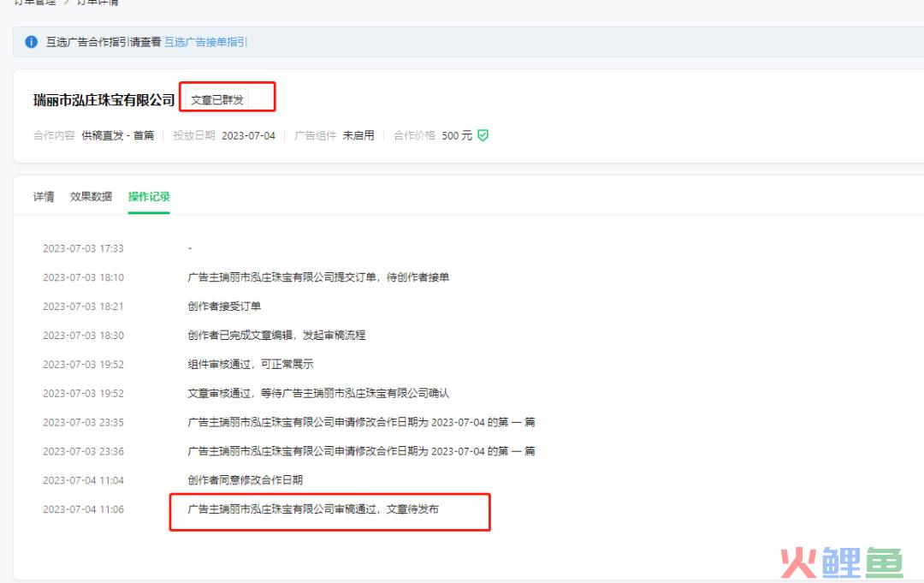Click record 创作者接受订单
This screenshot has width=924, height=583.
click(x=224, y=306)
